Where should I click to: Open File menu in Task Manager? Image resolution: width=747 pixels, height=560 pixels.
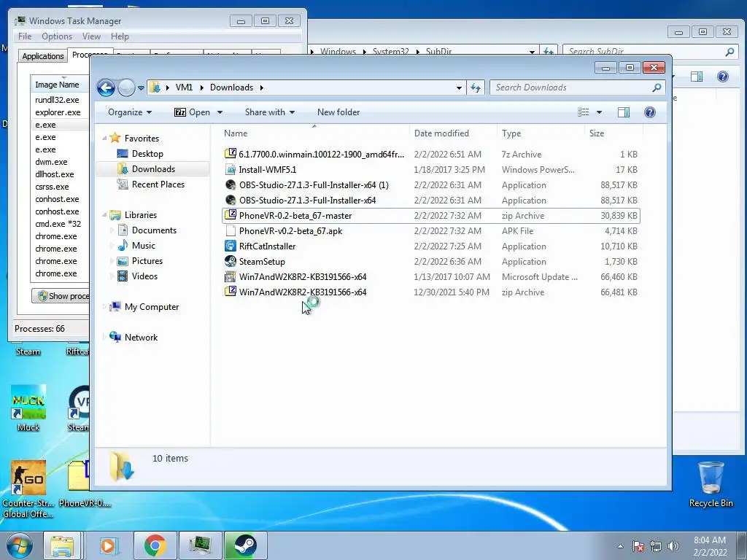25,36
